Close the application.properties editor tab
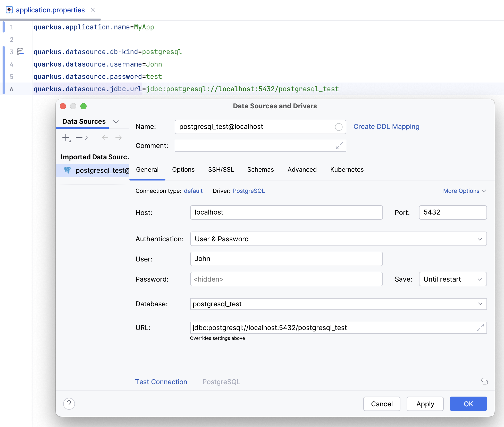Image resolution: width=504 pixels, height=427 pixels. 93,10
